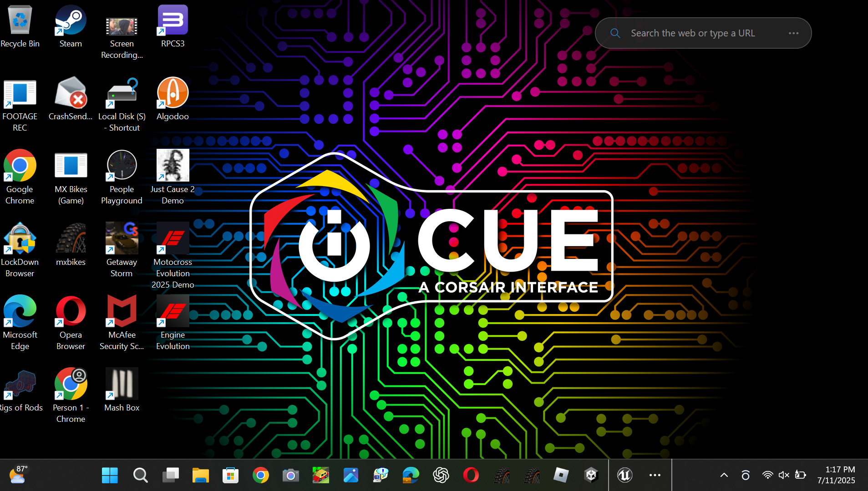Open File Explorer from the taskbar

point(200,476)
